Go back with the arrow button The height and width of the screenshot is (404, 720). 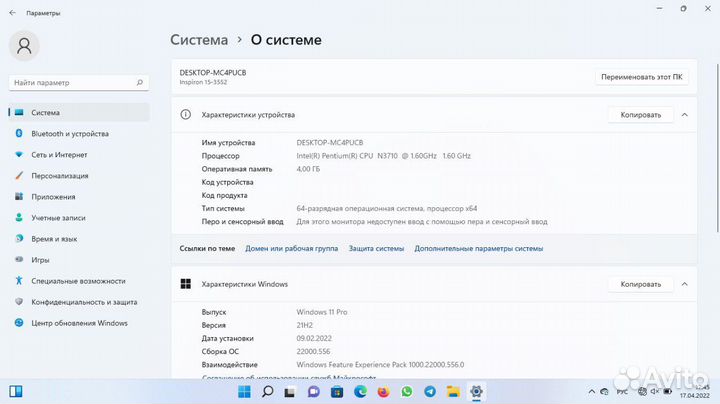[x=12, y=13]
